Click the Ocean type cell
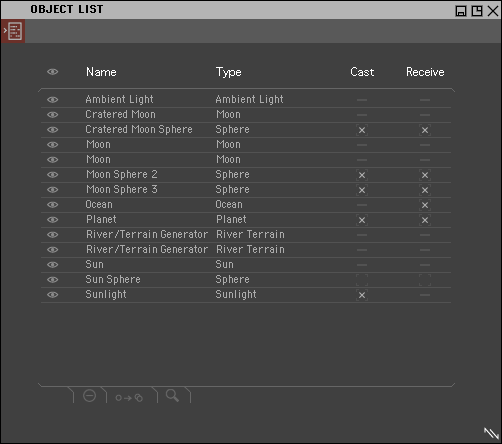The image size is (502, 444). pos(229,204)
